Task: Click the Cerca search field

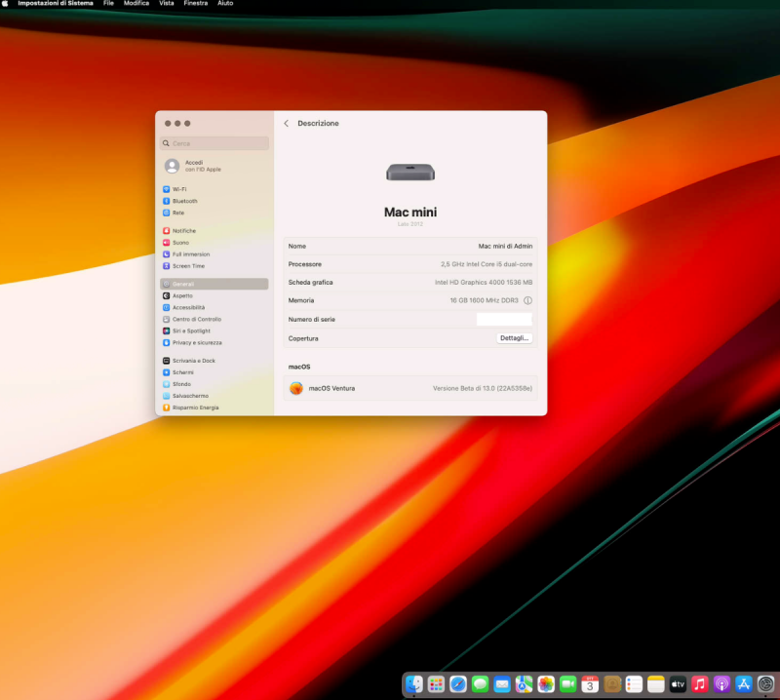Action: point(215,143)
